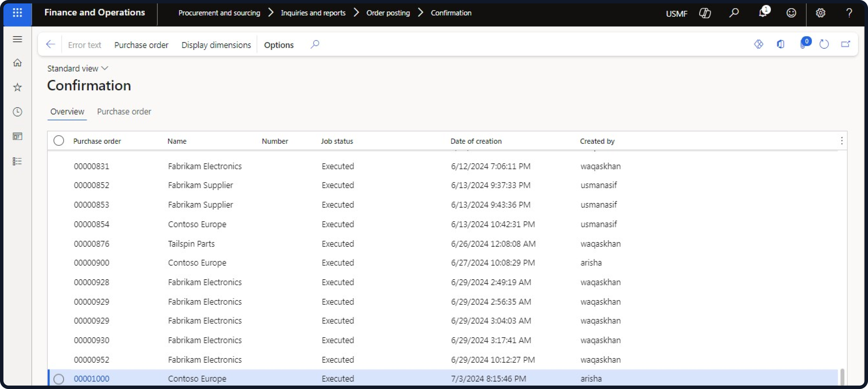Toggle select-all circle in grid header
The image size is (868, 389).
coord(59,141)
